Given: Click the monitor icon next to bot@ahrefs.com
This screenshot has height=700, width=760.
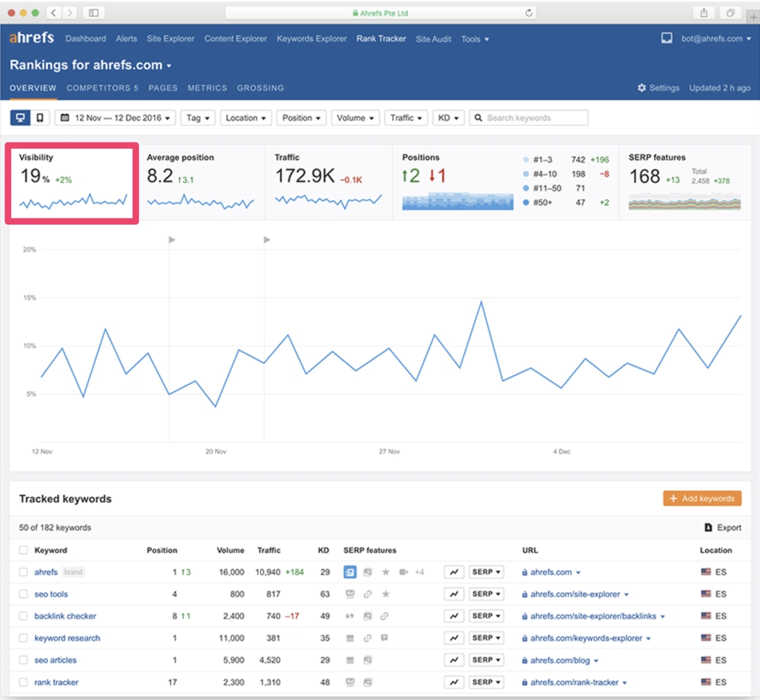Looking at the screenshot, I should click(x=666, y=38).
